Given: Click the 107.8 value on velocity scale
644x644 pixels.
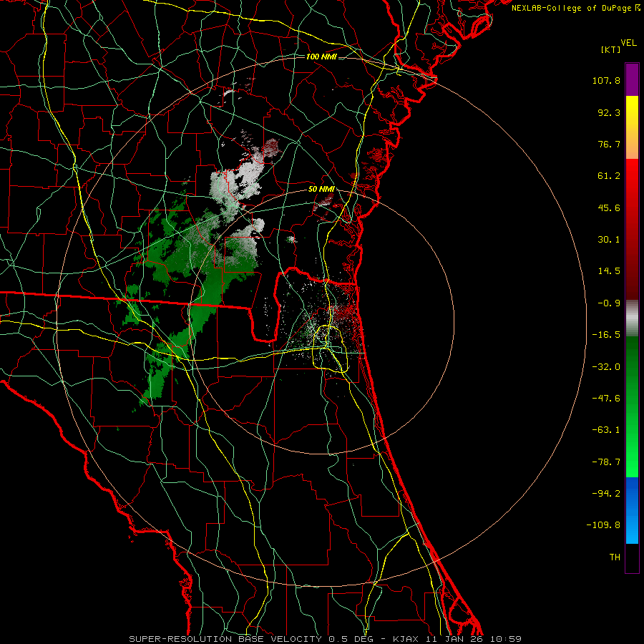Looking at the screenshot, I should tap(606, 80).
